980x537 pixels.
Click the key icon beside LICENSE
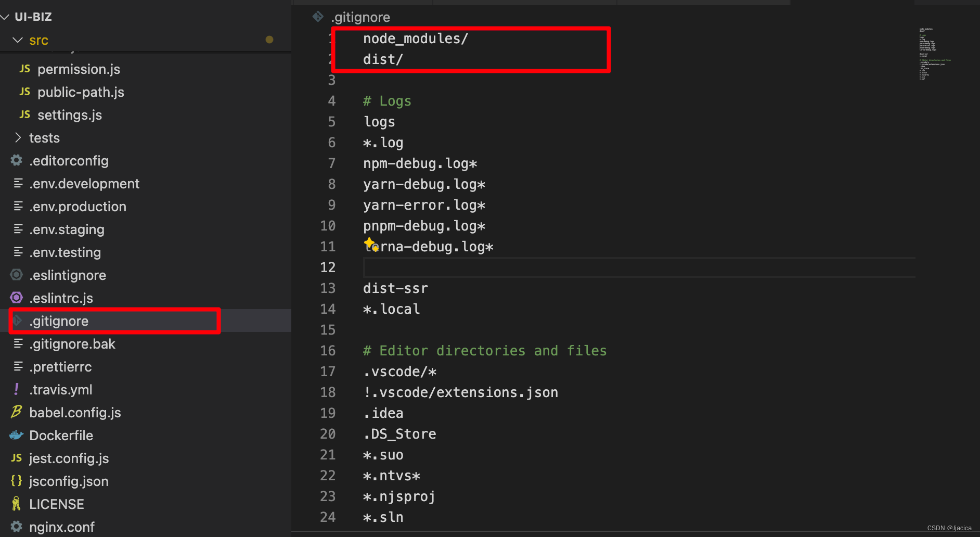pos(16,504)
